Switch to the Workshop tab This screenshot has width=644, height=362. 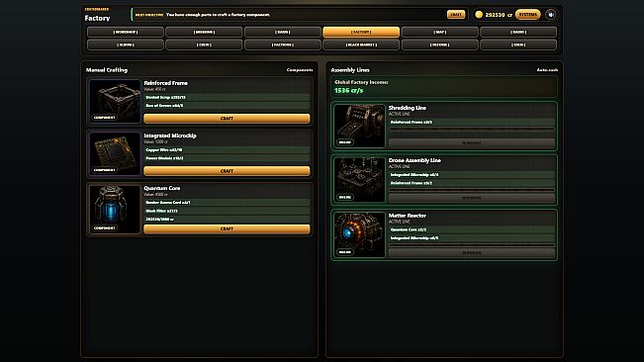click(126, 32)
